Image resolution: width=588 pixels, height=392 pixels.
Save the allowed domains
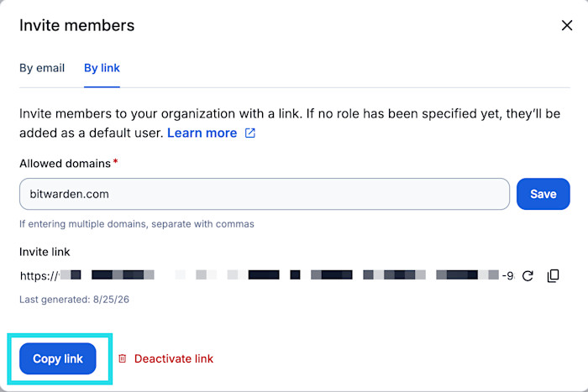tap(543, 194)
